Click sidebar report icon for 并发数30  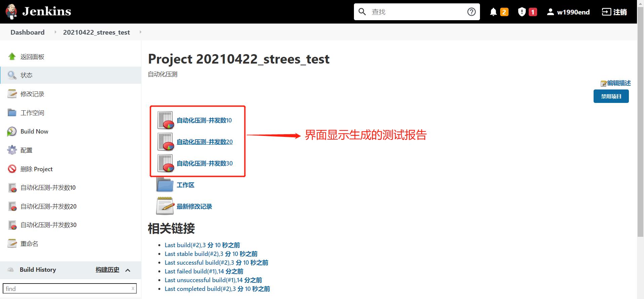(x=12, y=225)
